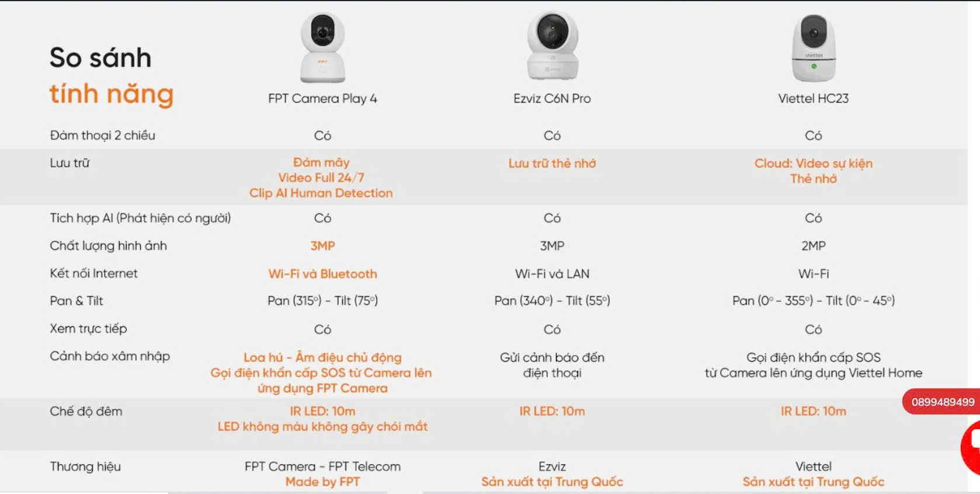980x494 pixels.
Task: Click the "So sánh tính năng" heading
Action: [111, 76]
